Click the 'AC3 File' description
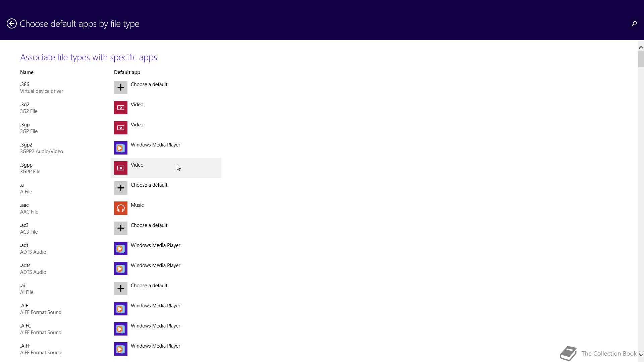 pos(29,232)
